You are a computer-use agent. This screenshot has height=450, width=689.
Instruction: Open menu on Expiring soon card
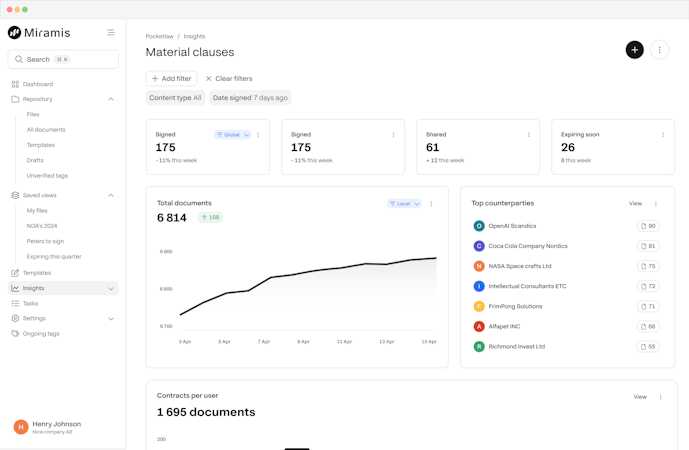tap(663, 135)
